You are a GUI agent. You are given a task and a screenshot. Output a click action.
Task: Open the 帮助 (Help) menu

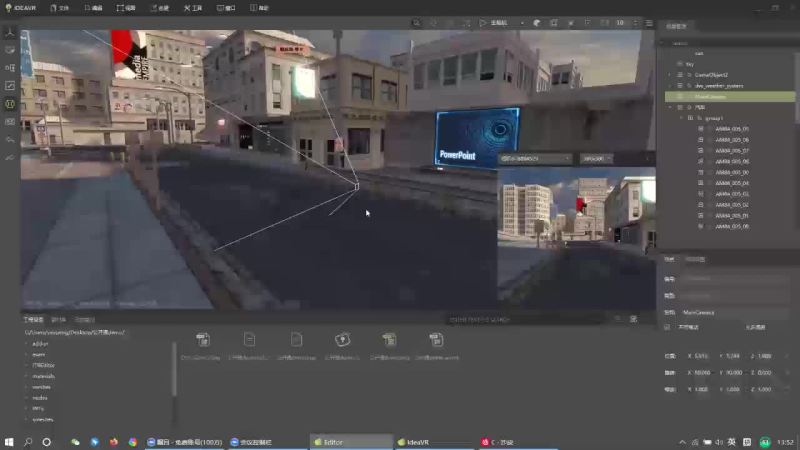pos(259,8)
